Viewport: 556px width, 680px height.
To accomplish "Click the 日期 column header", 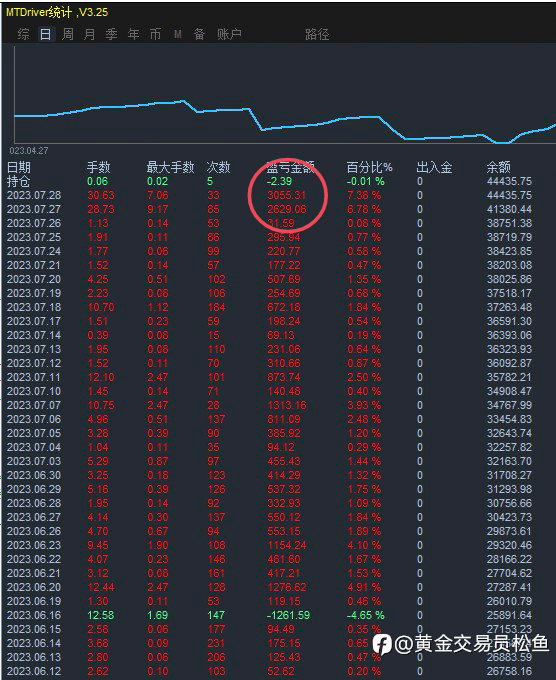I will [19, 167].
